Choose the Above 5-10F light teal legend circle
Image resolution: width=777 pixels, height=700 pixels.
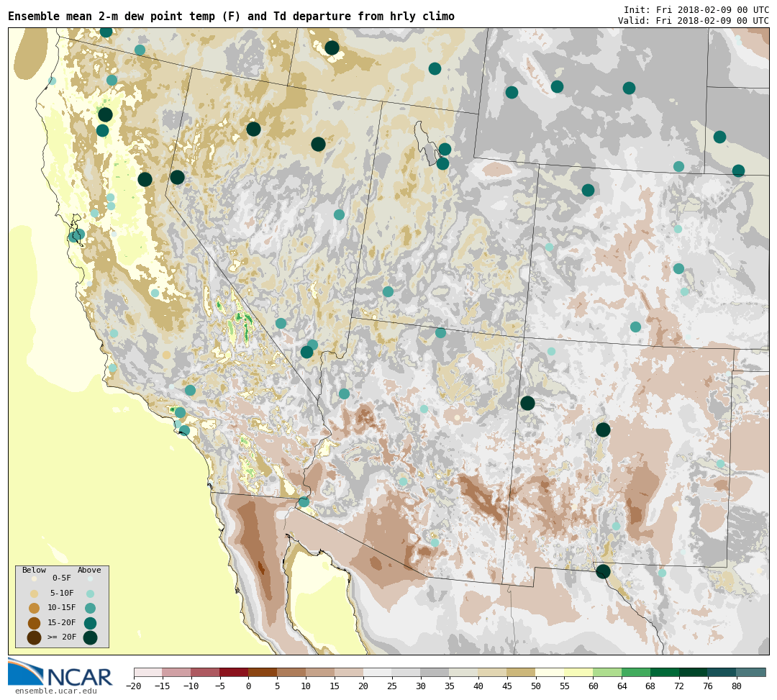coord(90,594)
